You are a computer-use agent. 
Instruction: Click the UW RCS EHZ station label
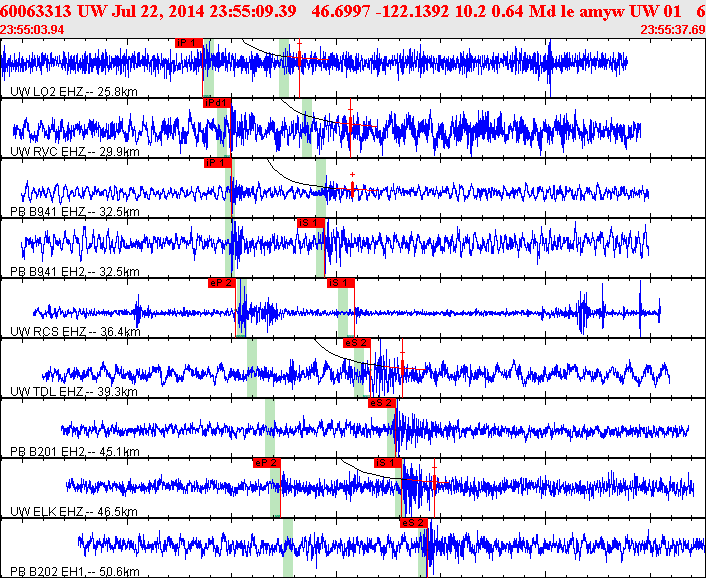75,332
